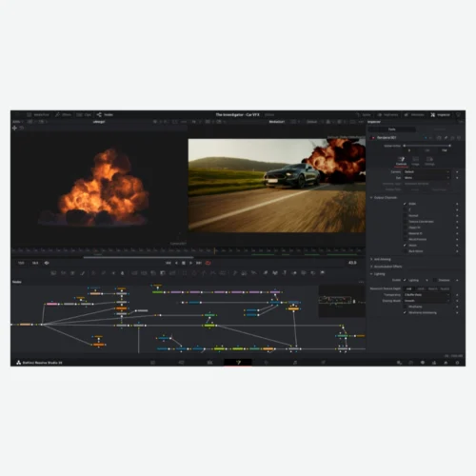Enable the Wireframe checkbox
The image size is (476, 476).
coord(405,307)
